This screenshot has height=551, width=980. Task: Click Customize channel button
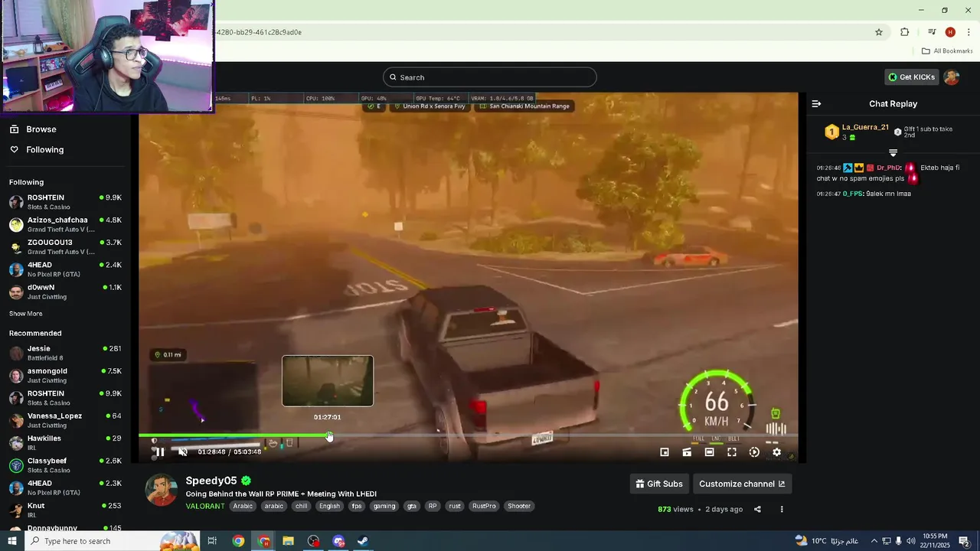[x=742, y=484]
